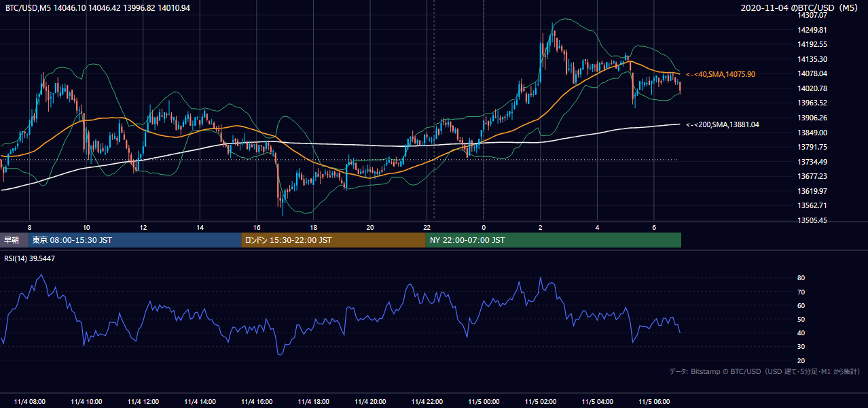Viewport: 868px width, 408px height.
Task: Click price axis value 14078.04
Action: [x=812, y=73]
